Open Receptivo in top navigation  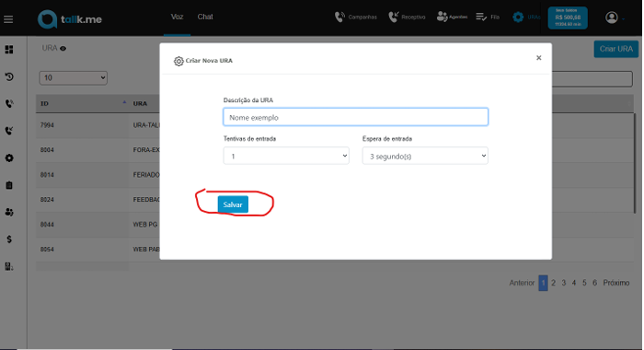(407, 17)
